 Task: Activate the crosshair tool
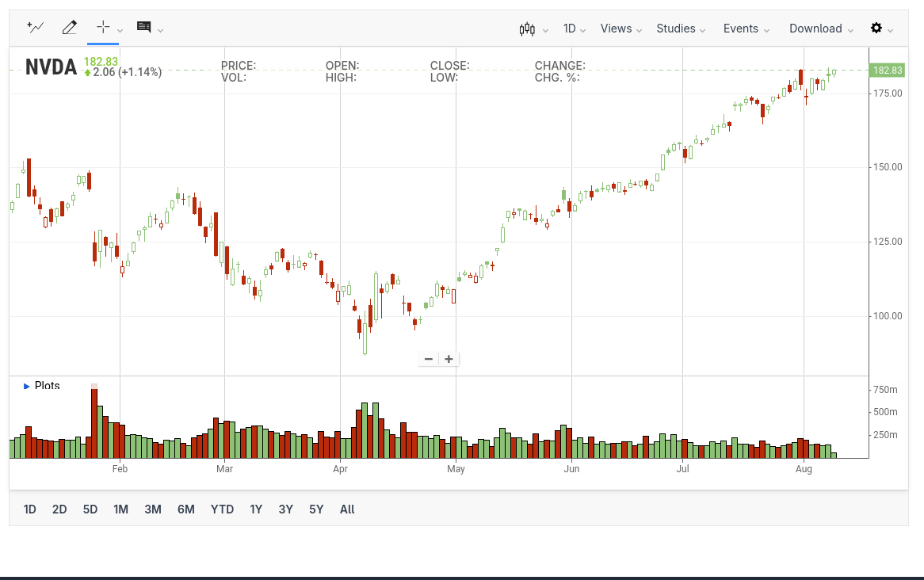coord(103,26)
